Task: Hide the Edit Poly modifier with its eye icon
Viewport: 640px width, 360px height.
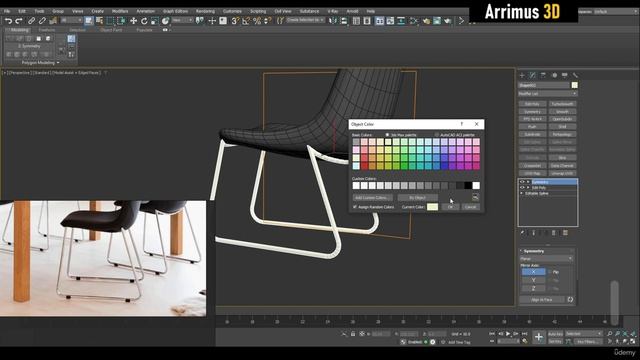Action: (522, 188)
